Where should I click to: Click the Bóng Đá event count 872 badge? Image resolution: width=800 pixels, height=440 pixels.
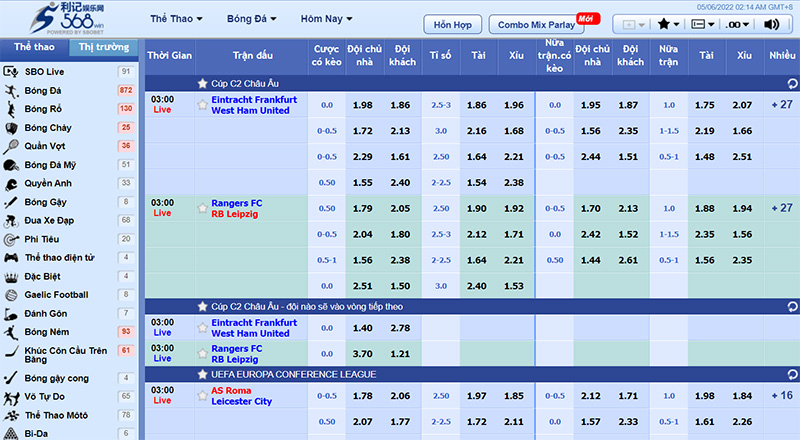(126, 90)
